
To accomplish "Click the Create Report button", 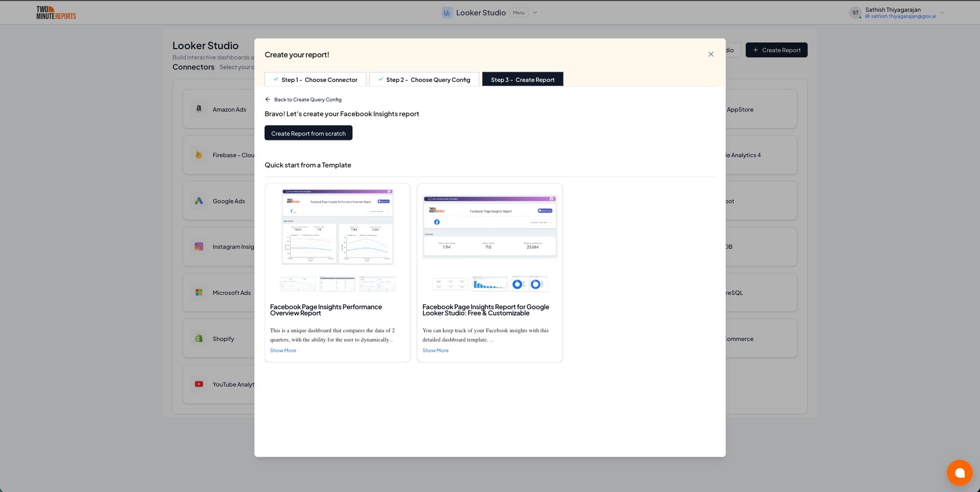I will pos(776,50).
